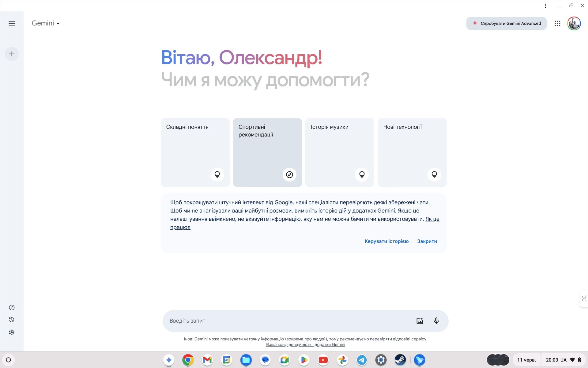Activate the microphone voice input
The height and width of the screenshot is (368, 588).
(x=436, y=321)
